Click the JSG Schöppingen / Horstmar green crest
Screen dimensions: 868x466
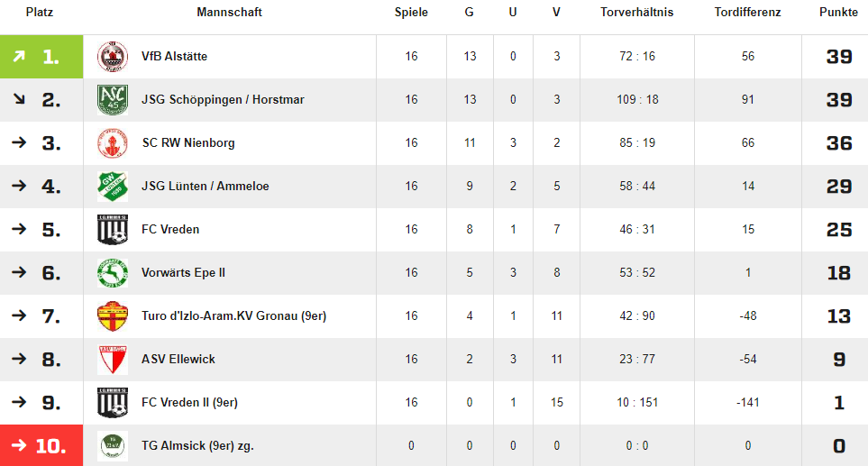tap(113, 100)
